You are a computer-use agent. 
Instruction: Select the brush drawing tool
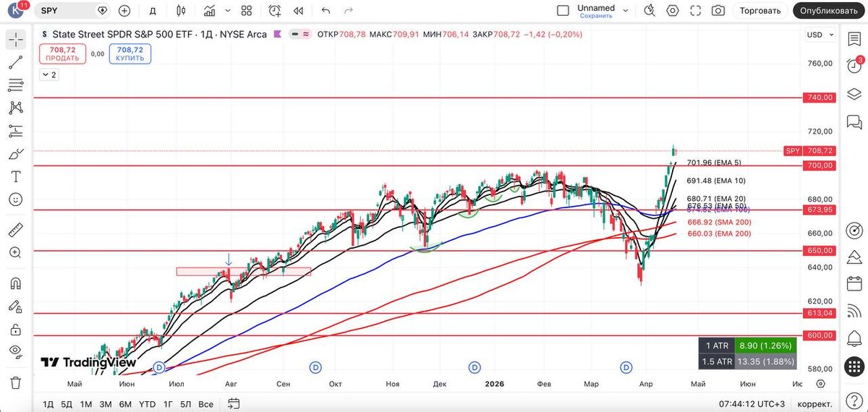click(15, 154)
